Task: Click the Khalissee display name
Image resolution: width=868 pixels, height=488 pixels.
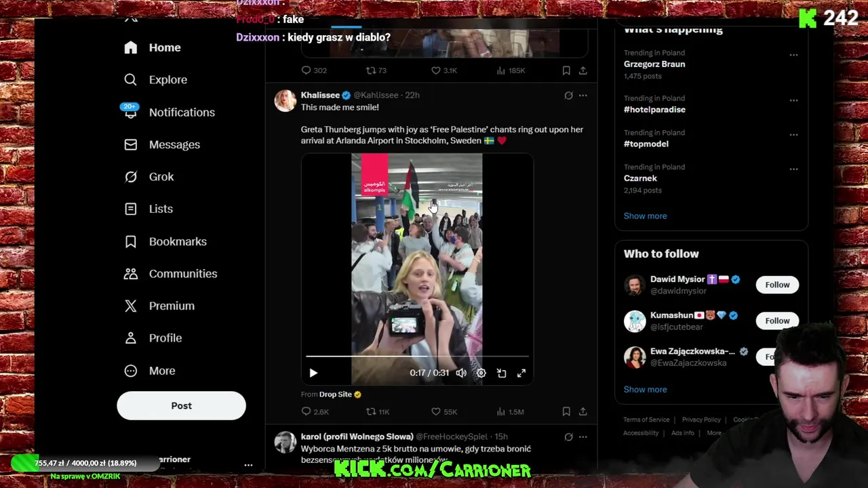Action: pyautogui.click(x=320, y=95)
